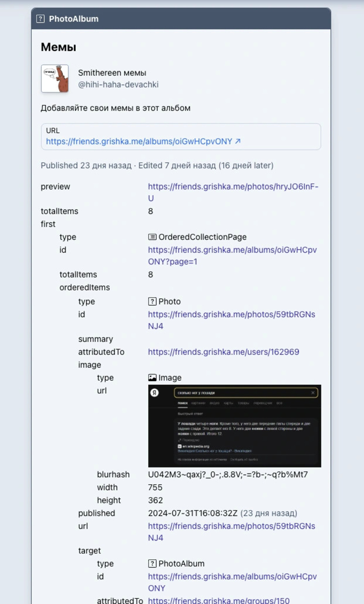The width and height of the screenshot is (364, 604).
Task: Open the attributedTo groups/150 link
Action: pos(218,600)
